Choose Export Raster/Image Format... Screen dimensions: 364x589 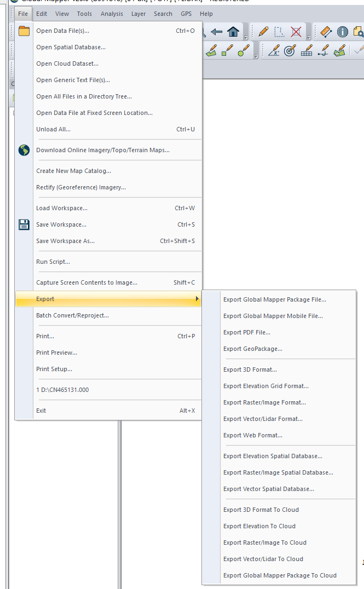click(279, 402)
